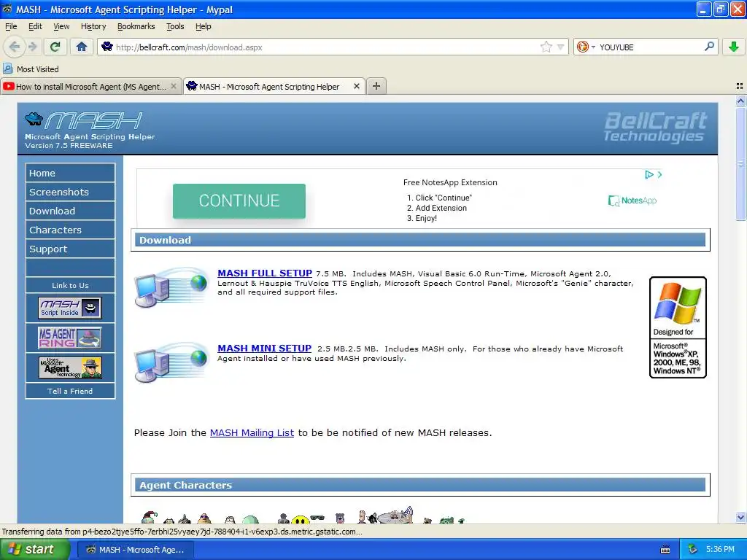Click the AdChoices triangle icon

pyautogui.click(x=649, y=175)
